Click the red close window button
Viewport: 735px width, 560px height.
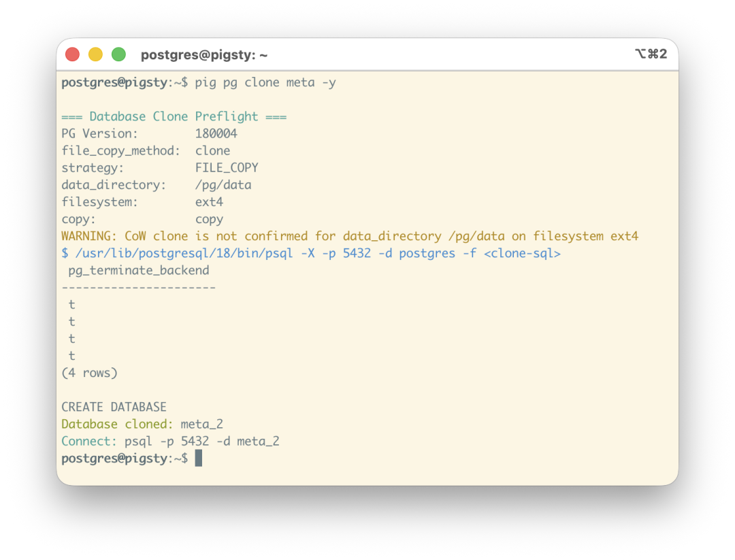coord(72,54)
